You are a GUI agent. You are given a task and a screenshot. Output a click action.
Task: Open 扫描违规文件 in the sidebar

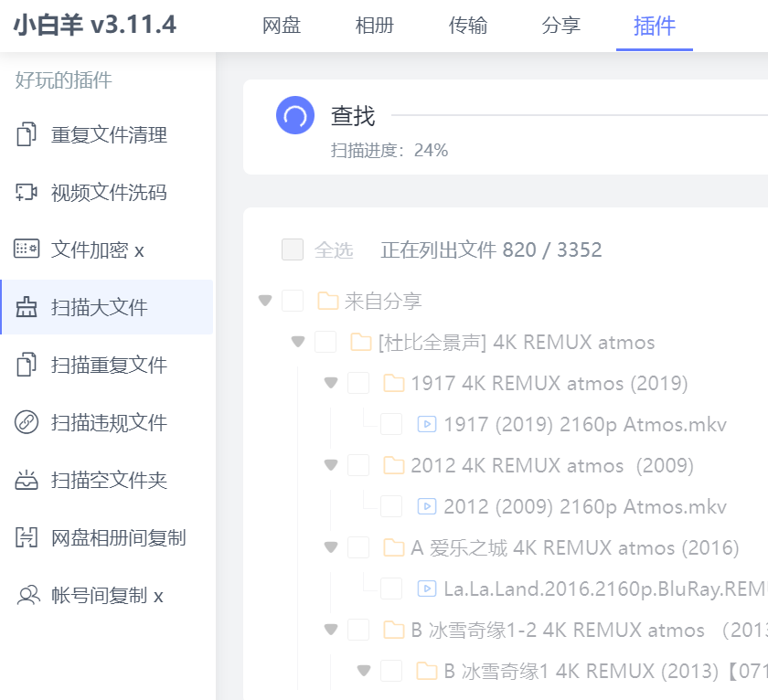tap(107, 422)
